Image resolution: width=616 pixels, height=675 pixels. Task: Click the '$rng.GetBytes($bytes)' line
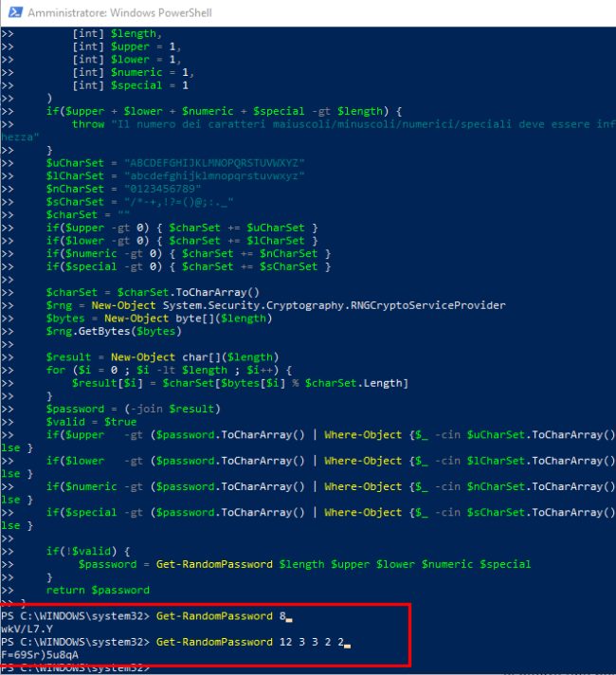tap(114, 331)
